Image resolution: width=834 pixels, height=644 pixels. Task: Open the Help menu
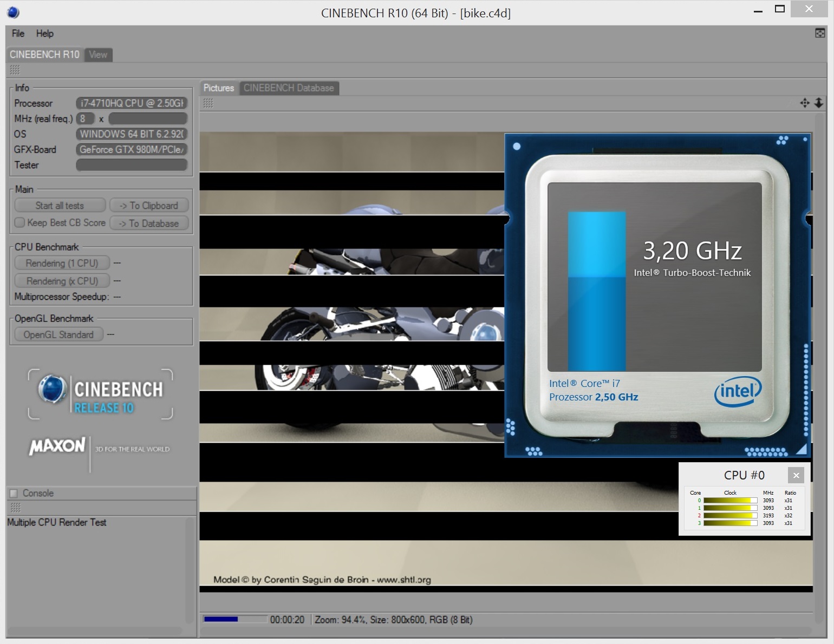click(45, 34)
